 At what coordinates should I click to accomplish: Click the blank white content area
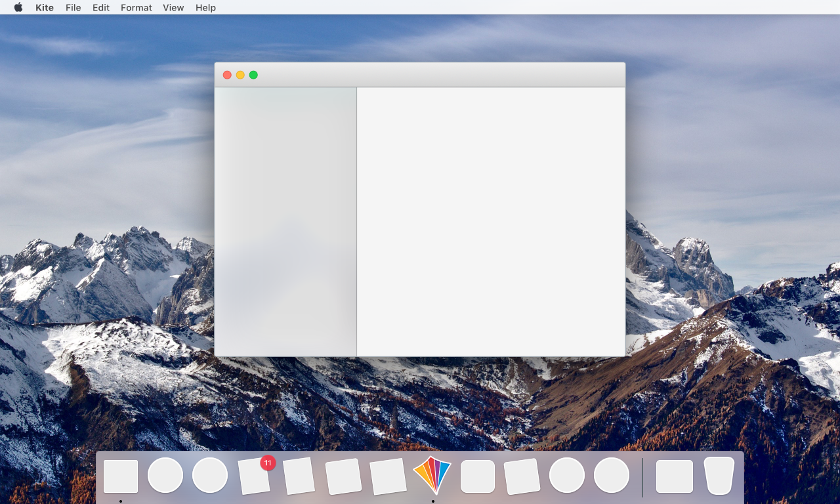point(491,222)
